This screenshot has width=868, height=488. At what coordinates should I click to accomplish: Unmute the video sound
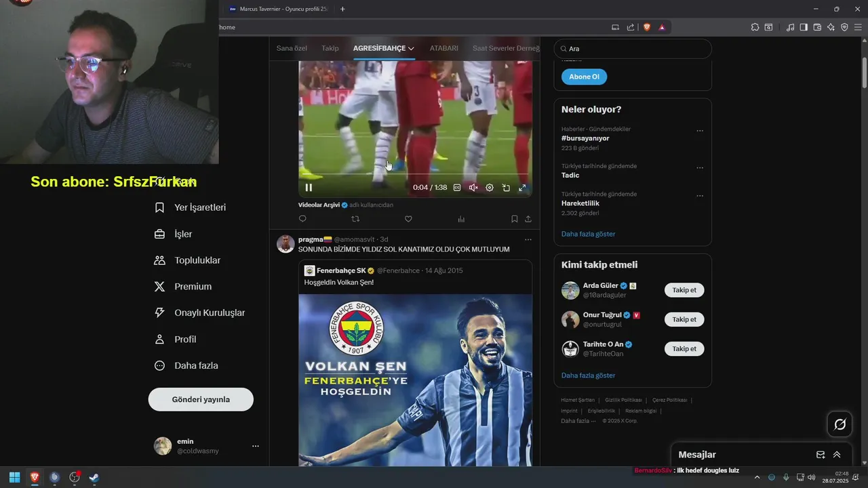pos(473,188)
